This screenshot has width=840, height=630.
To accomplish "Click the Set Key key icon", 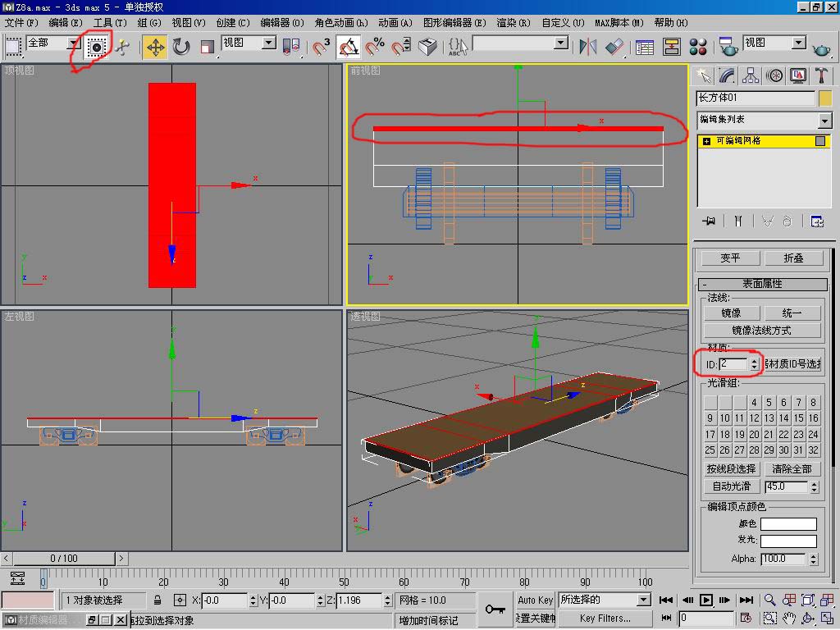I will point(494,609).
